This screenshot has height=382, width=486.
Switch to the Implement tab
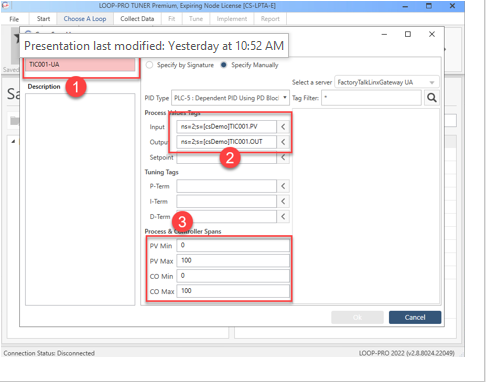[x=232, y=19]
